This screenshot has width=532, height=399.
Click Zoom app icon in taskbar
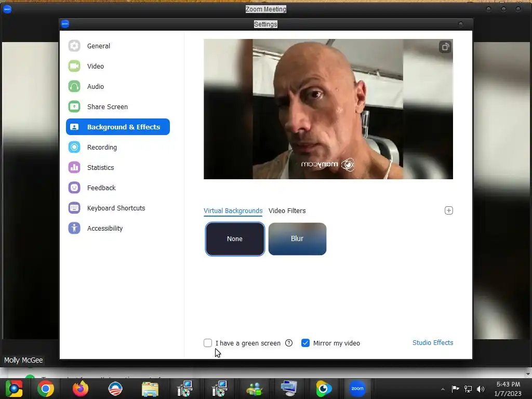pyautogui.click(x=357, y=389)
